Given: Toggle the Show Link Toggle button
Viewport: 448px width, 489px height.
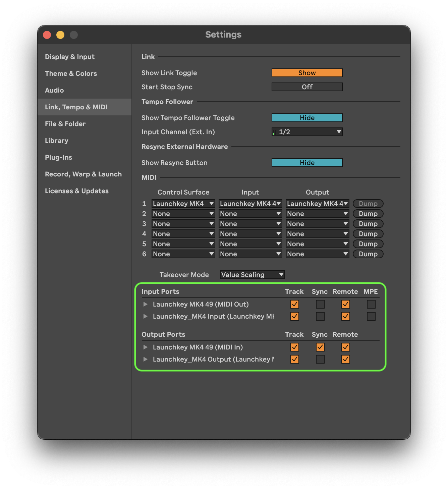Looking at the screenshot, I should (307, 73).
